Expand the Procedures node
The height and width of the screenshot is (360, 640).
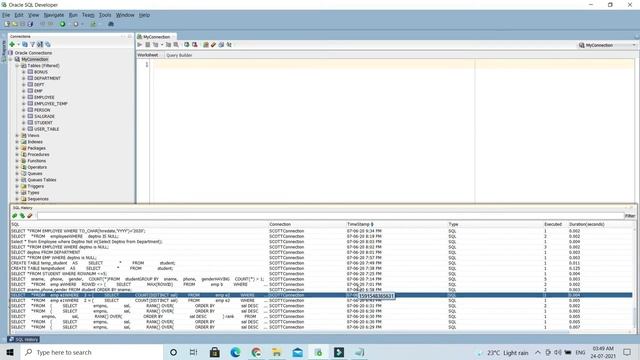tap(17, 154)
